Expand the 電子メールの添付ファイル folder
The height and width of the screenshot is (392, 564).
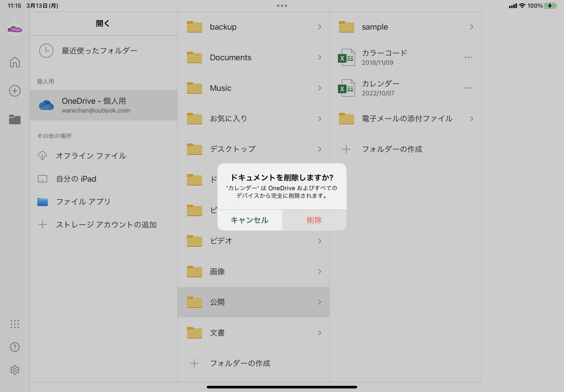[471, 119]
